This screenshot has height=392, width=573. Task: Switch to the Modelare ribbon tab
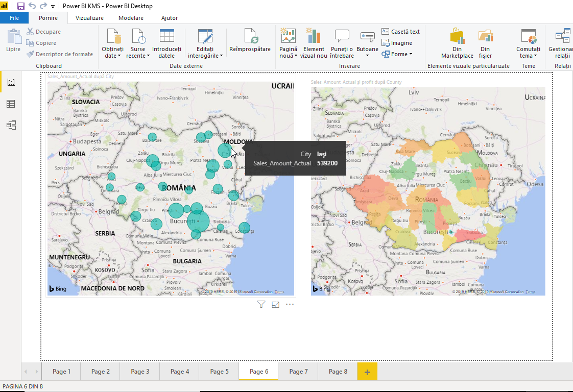131,17
